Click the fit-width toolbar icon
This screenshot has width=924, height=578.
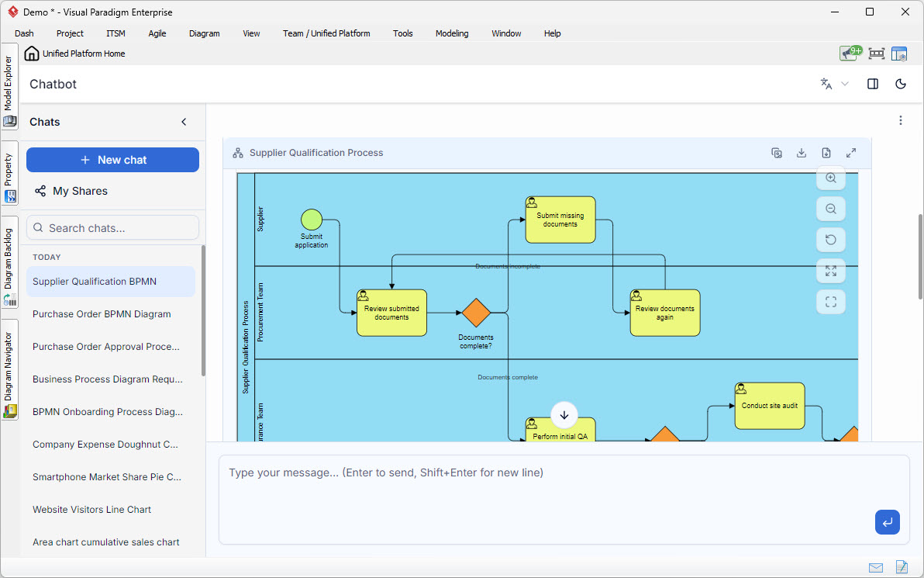pos(876,54)
